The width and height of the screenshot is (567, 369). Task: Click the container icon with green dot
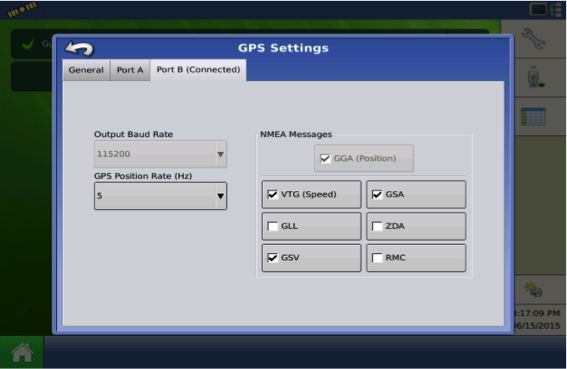tap(535, 77)
